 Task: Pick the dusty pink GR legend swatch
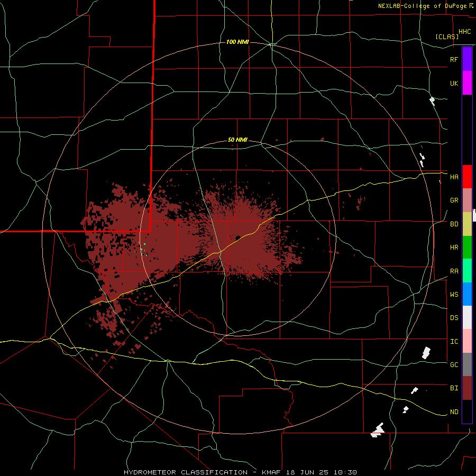467,200
